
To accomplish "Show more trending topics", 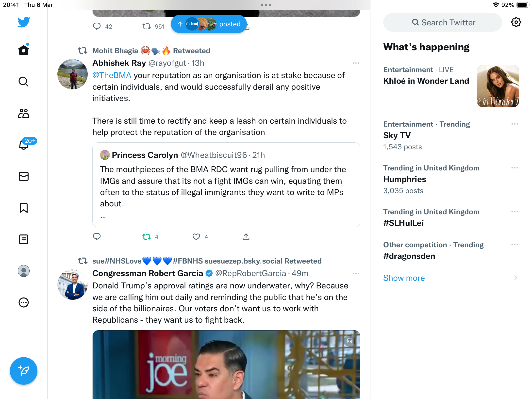I will pyautogui.click(x=404, y=278).
